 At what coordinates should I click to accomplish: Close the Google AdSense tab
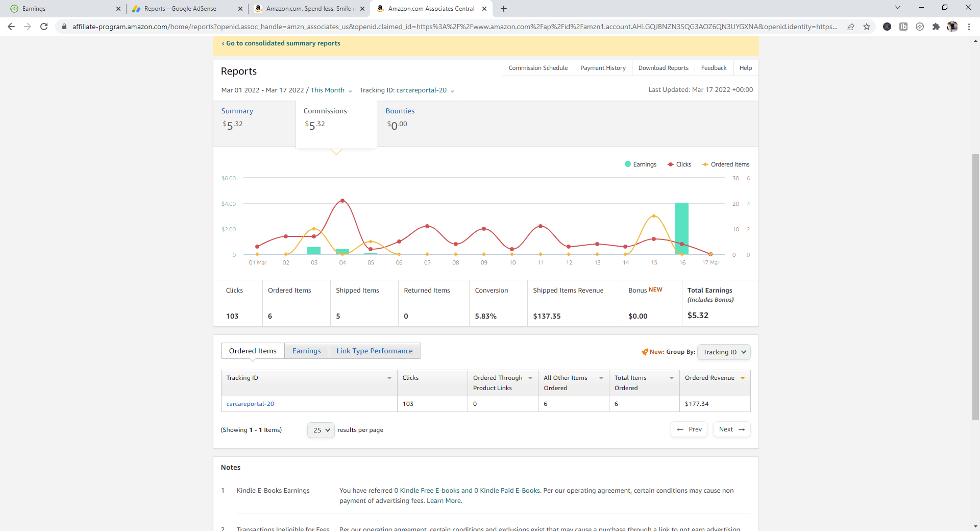tap(240, 9)
